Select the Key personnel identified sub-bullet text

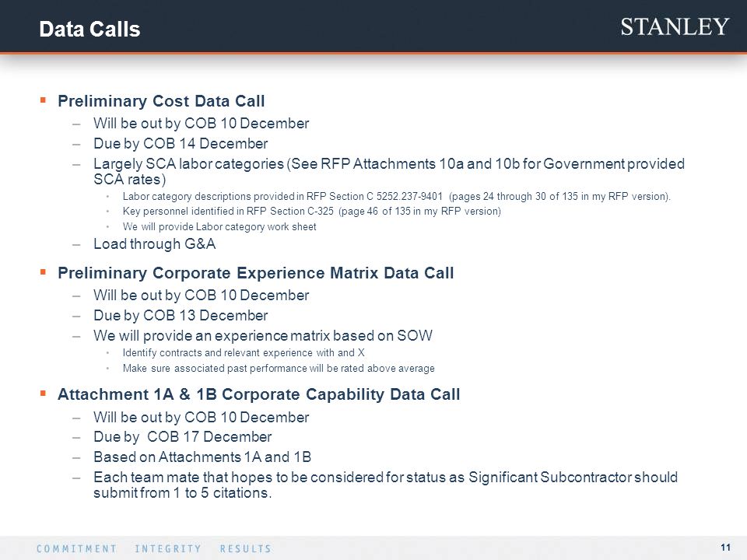click(x=311, y=211)
